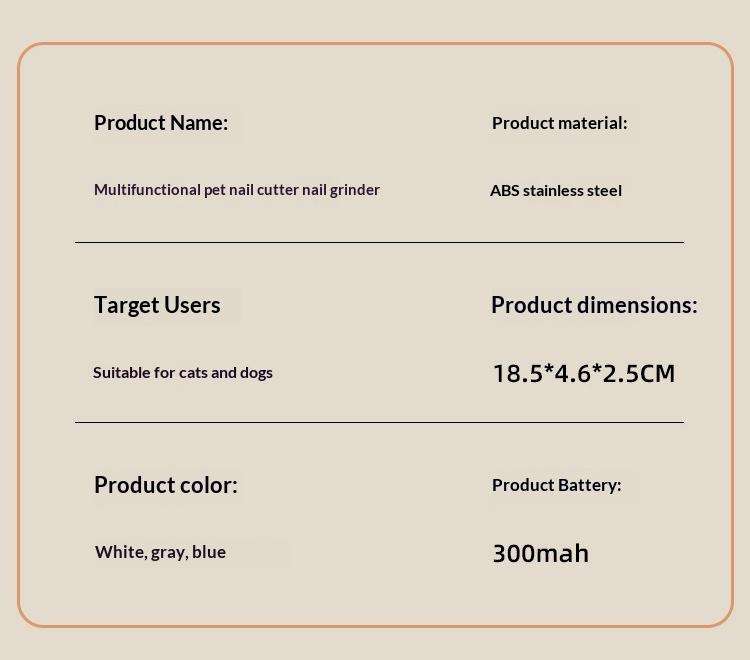This screenshot has height=660, width=750.
Task: Click the word "White" in the color list
Action: [120, 552]
